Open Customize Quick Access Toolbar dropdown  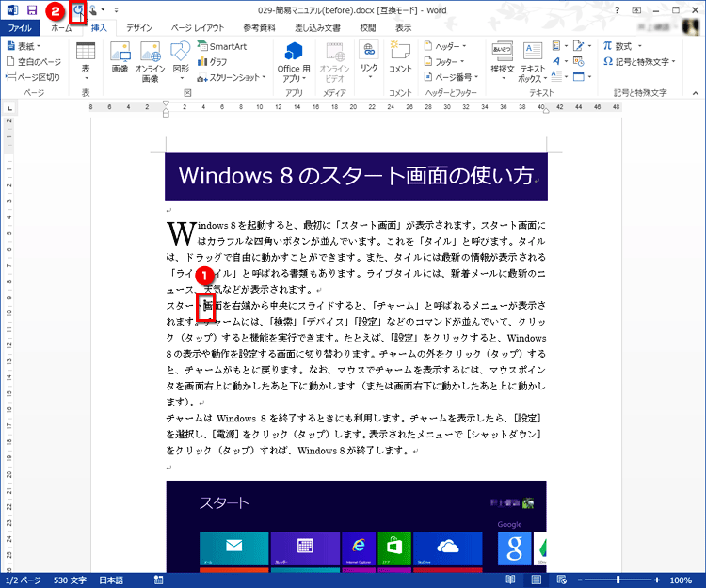click(x=116, y=10)
